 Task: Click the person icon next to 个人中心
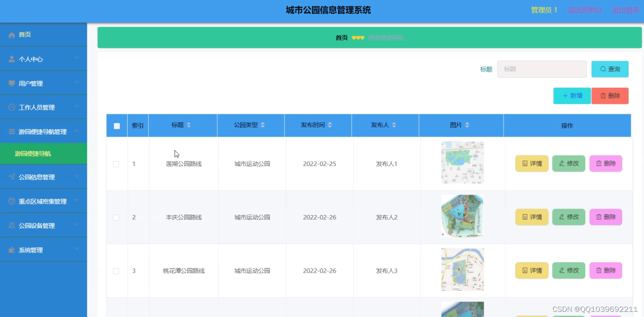click(x=11, y=58)
